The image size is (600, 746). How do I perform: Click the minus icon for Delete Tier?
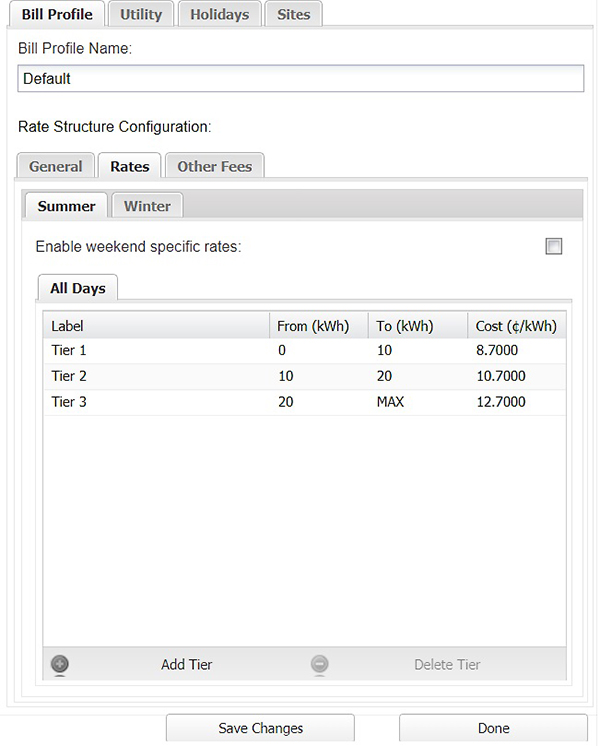pyautogui.click(x=320, y=664)
